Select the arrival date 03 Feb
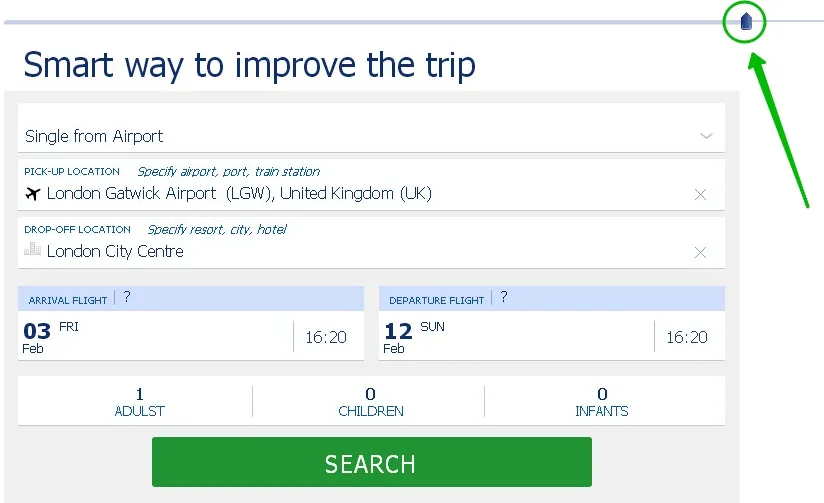The height and width of the screenshot is (503, 824). pyautogui.click(x=52, y=335)
